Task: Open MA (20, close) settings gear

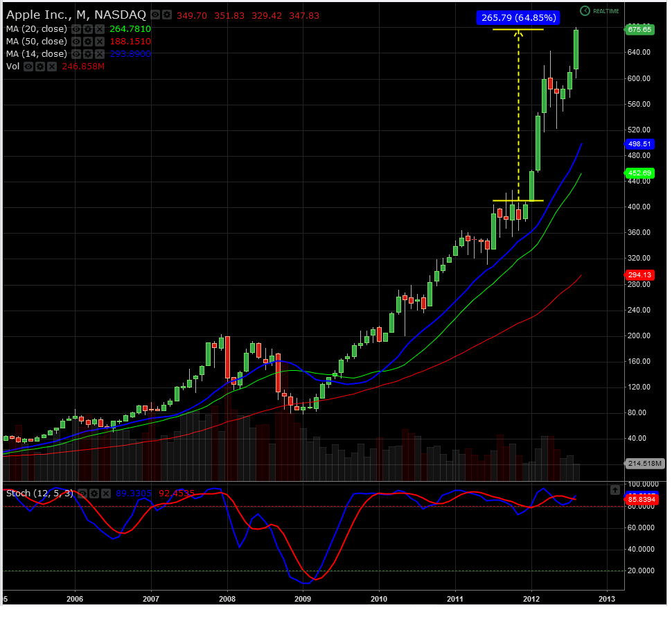Action: [88, 29]
